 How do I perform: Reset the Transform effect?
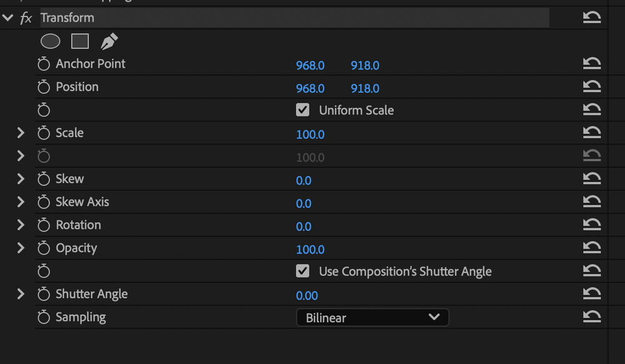click(x=591, y=18)
